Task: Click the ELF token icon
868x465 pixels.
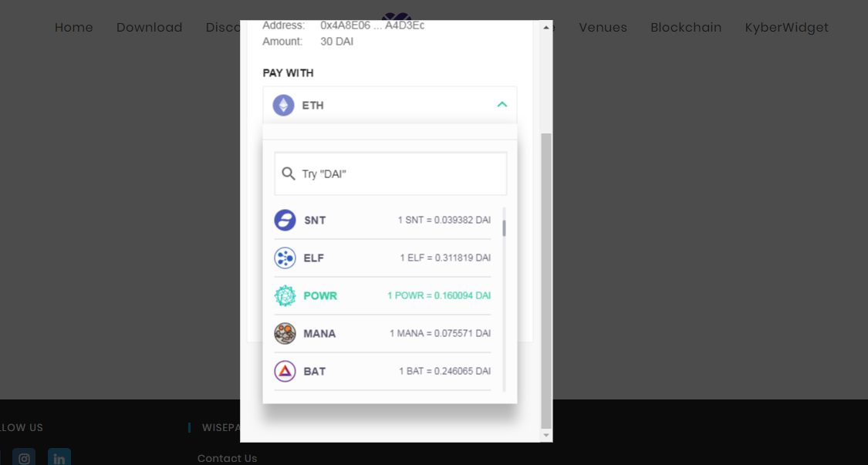Action: (285, 258)
